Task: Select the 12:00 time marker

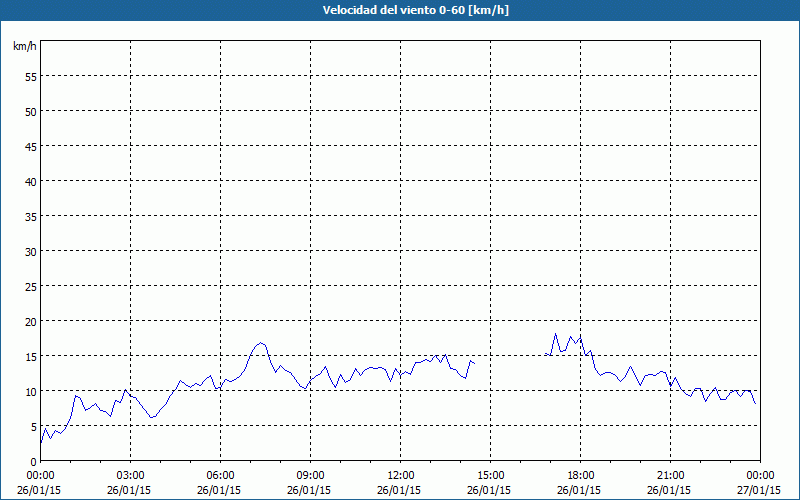Action: pyautogui.click(x=400, y=474)
